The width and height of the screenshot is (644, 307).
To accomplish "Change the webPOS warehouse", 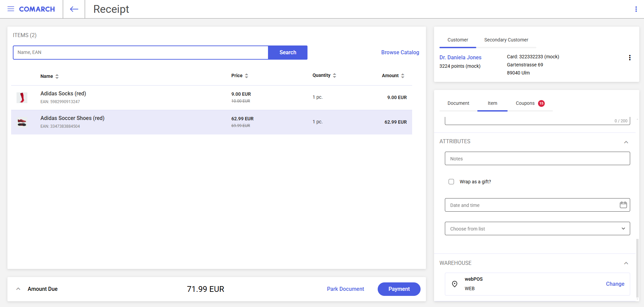I will coord(615,284).
